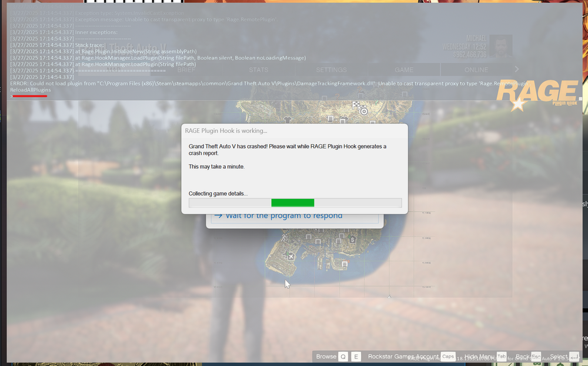
Task: Click Michael's character portrait
Action: [500, 46]
